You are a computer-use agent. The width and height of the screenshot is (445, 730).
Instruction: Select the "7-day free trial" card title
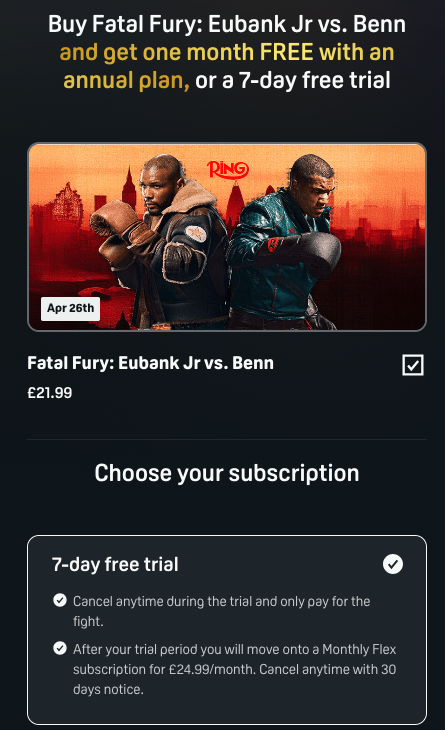point(115,564)
